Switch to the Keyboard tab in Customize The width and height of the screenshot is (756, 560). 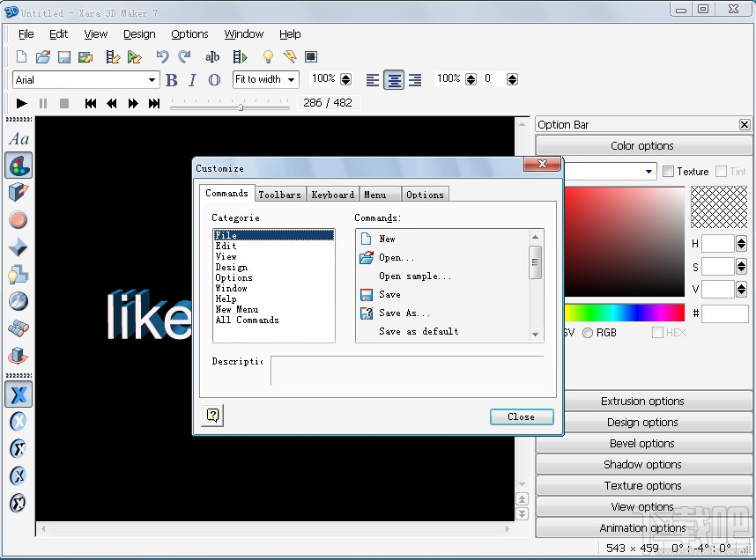point(332,194)
